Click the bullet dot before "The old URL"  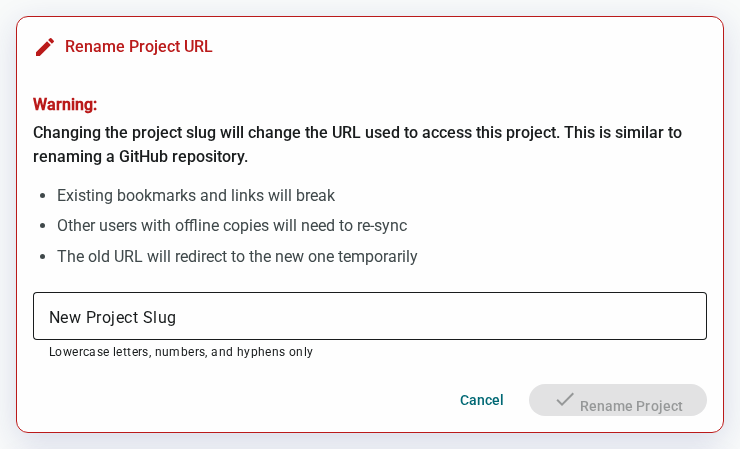pos(42,257)
